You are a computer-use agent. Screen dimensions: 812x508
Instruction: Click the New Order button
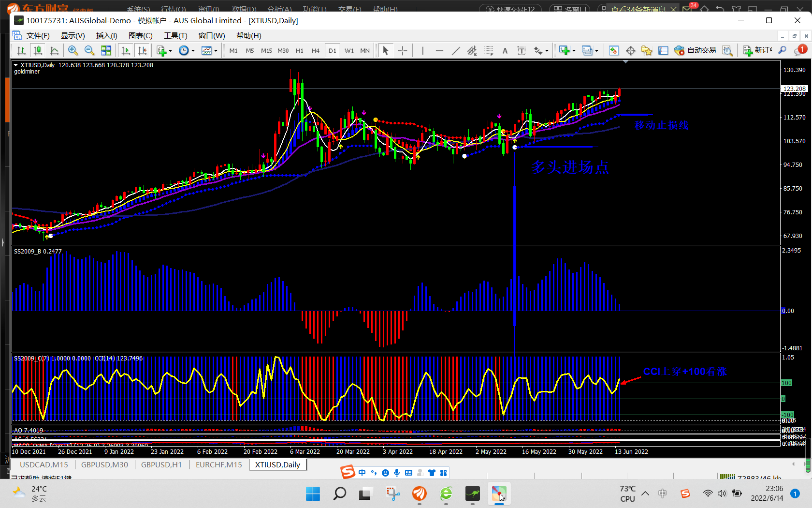pyautogui.click(x=757, y=50)
